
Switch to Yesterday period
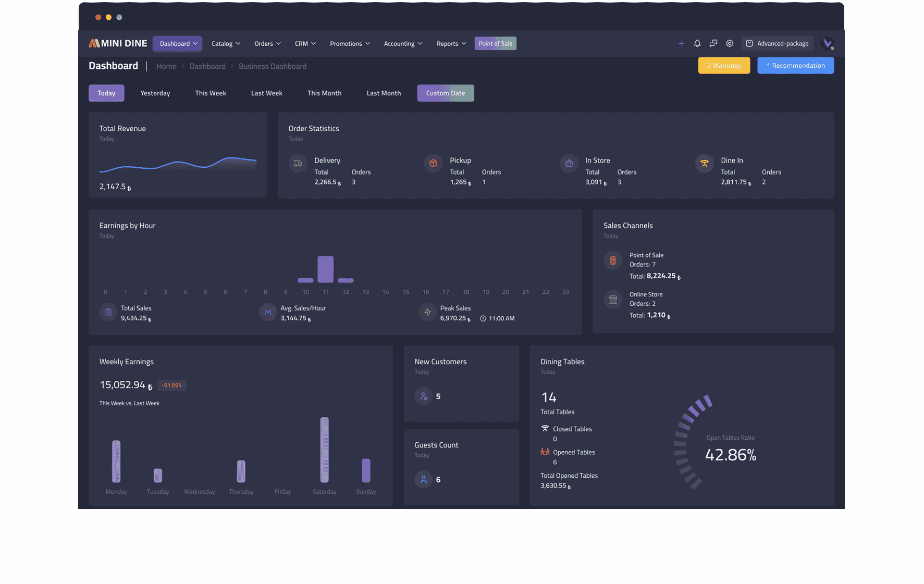[x=155, y=93]
